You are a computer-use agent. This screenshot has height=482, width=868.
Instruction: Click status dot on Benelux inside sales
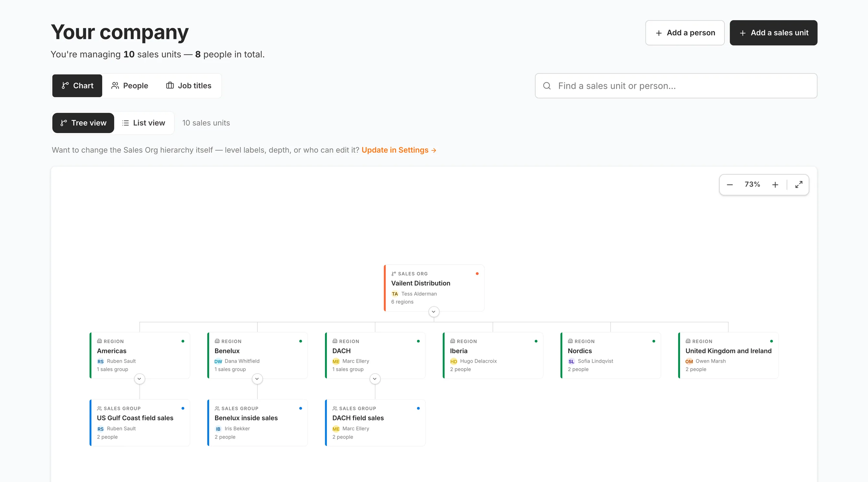(x=301, y=408)
